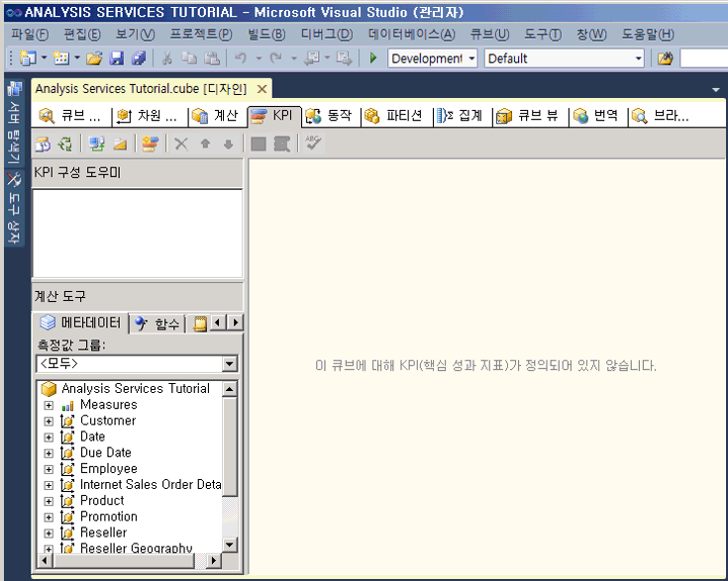Close the Analysis Services Tutorial.cube tab
The height and width of the screenshot is (581, 728).
[262, 89]
